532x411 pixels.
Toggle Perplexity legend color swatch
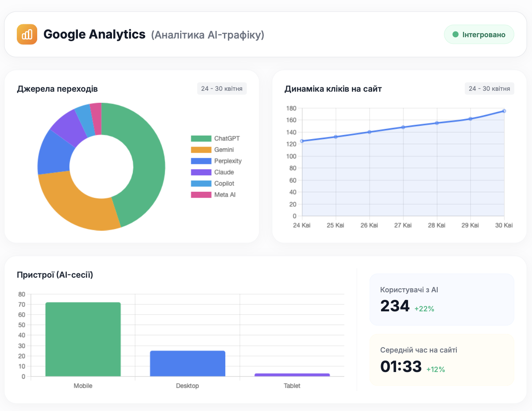coord(201,161)
